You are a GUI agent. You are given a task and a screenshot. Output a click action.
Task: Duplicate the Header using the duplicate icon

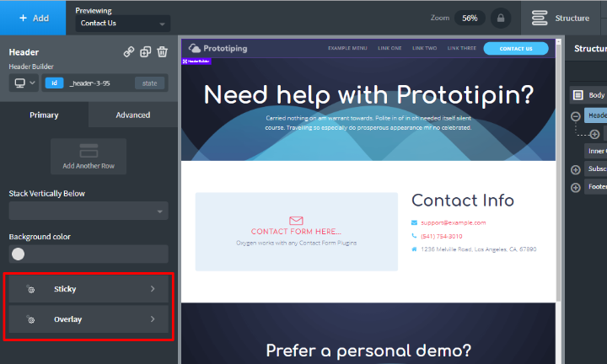coord(146,52)
